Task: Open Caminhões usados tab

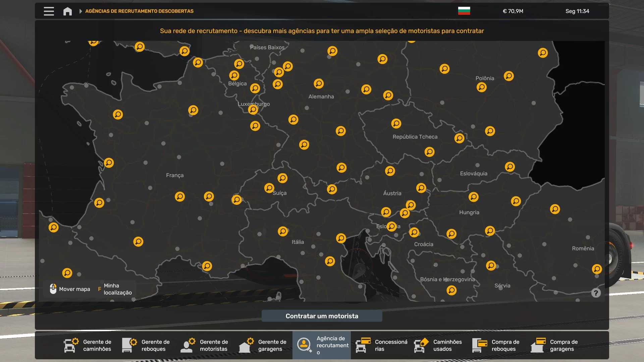Action: (x=438, y=345)
